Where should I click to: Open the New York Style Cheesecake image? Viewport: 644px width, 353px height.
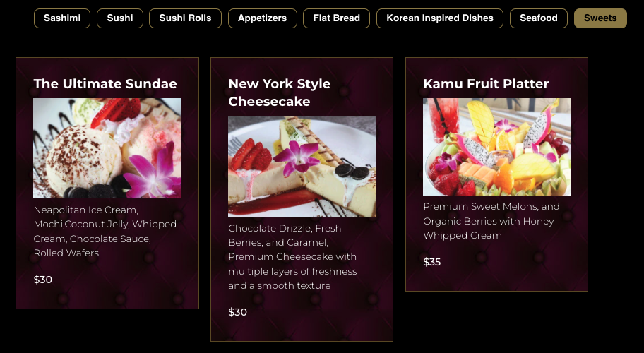pos(302,167)
